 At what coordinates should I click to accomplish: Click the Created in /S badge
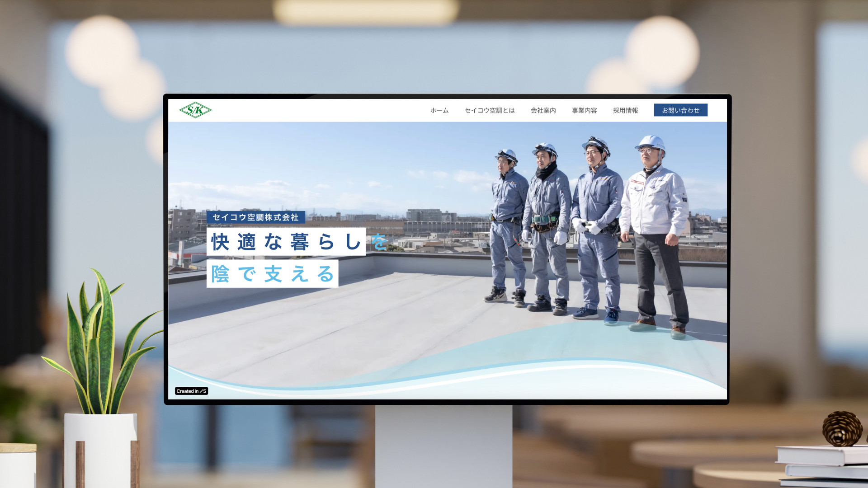coord(191,391)
